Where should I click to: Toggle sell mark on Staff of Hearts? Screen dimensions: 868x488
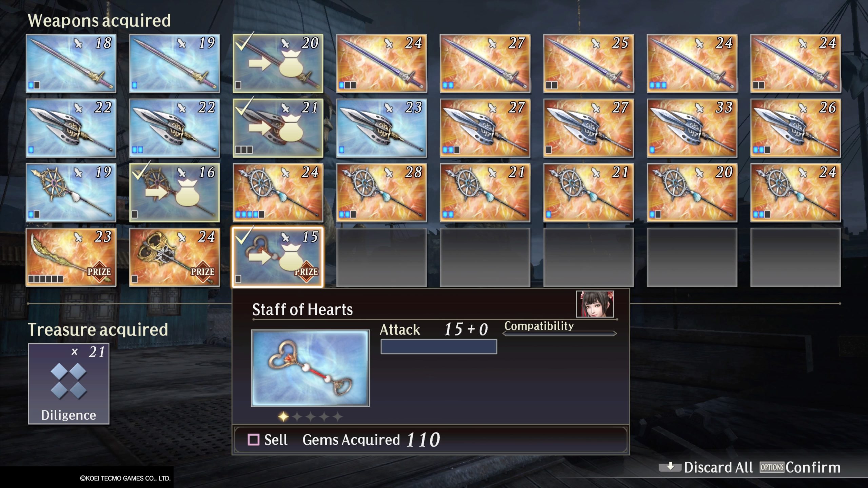278,258
